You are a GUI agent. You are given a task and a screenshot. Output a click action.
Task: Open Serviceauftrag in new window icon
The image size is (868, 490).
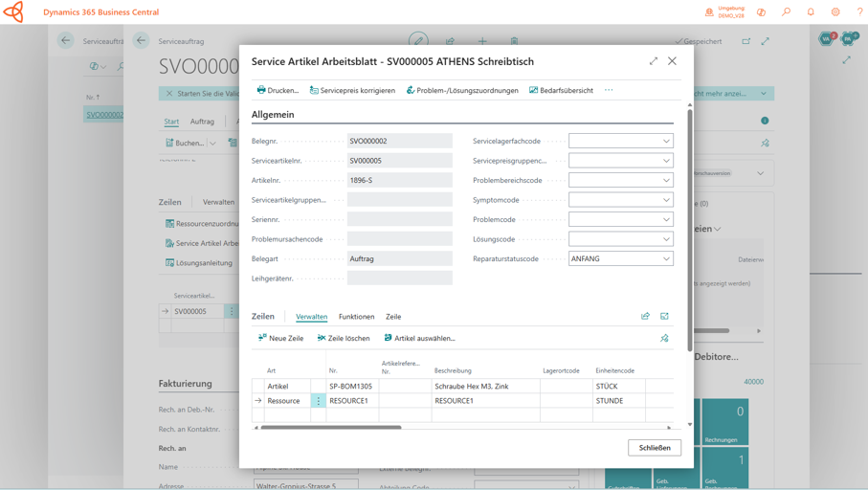click(746, 41)
